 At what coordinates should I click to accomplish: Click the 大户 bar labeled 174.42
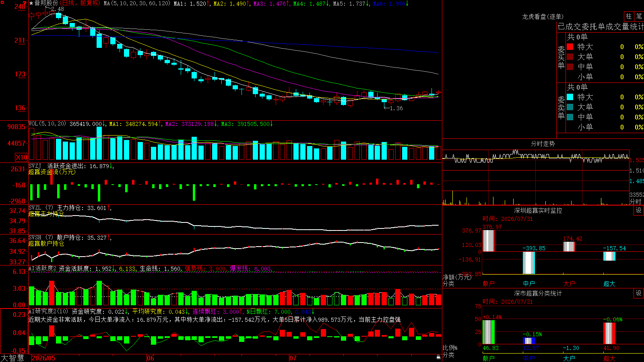coord(569,247)
